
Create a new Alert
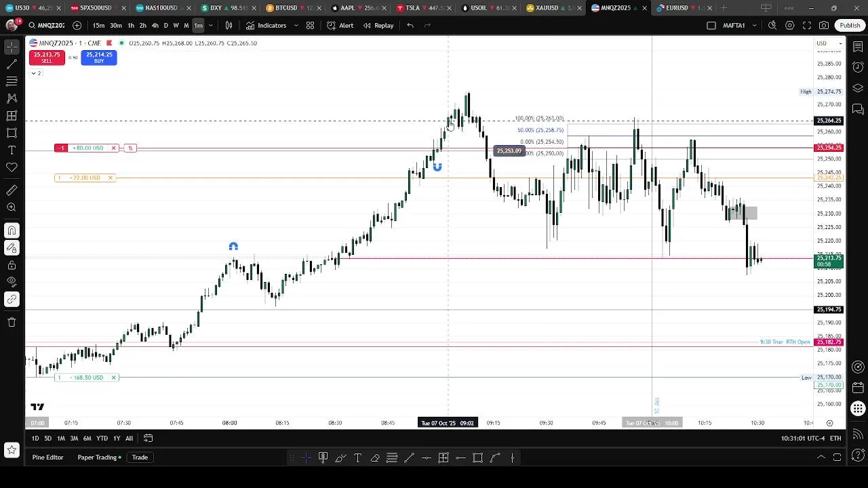click(x=340, y=25)
